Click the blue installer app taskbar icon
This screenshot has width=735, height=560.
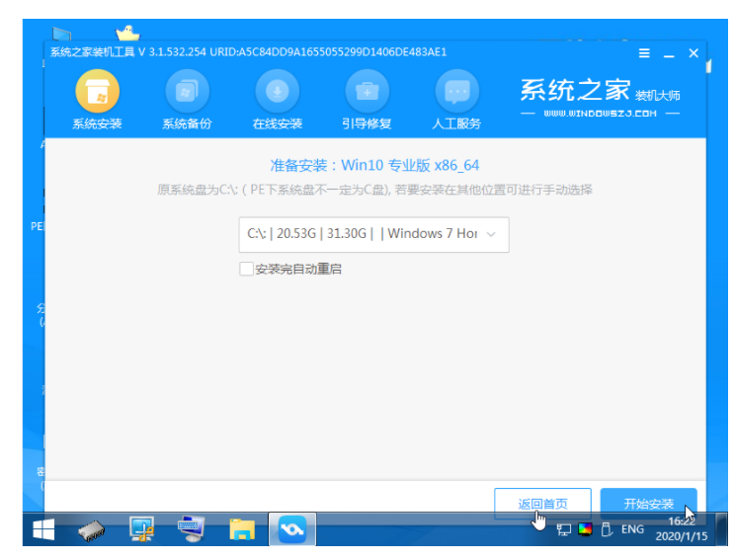point(292,529)
